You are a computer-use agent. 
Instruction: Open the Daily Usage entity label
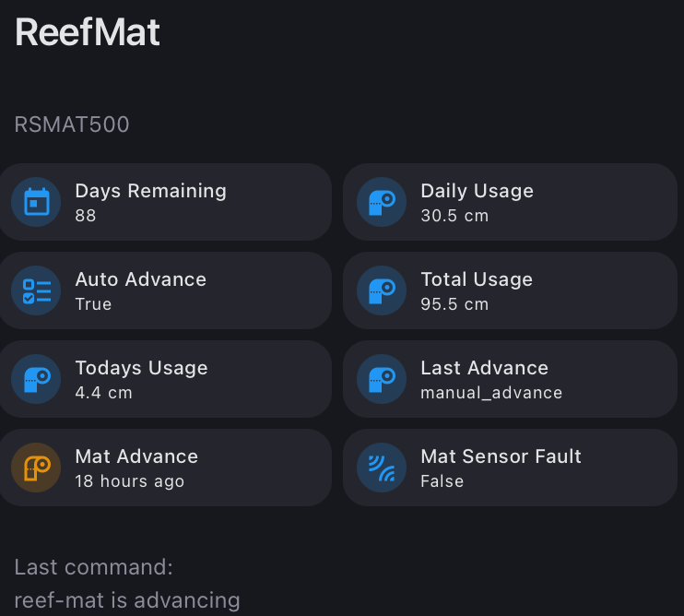click(x=478, y=191)
